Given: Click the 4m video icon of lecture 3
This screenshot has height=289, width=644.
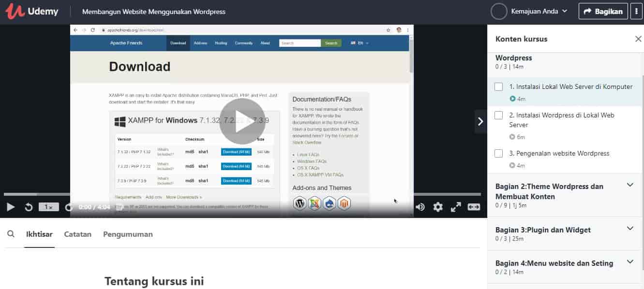Looking at the screenshot, I should click(x=512, y=165).
